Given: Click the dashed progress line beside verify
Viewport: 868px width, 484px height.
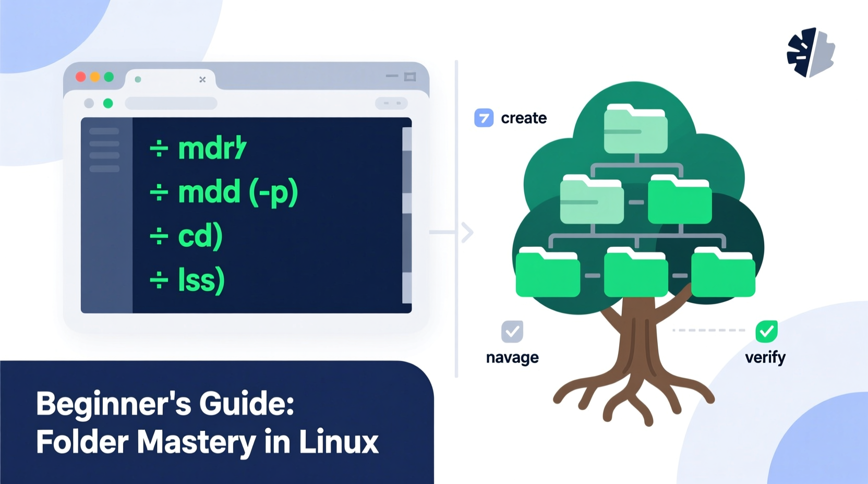Looking at the screenshot, I should click(709, 329).
